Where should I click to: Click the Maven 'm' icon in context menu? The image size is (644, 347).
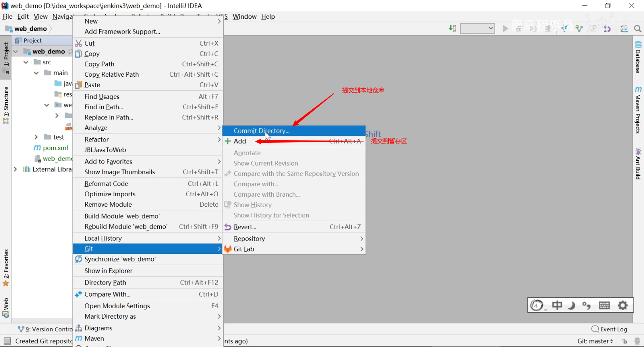point(78,339)
